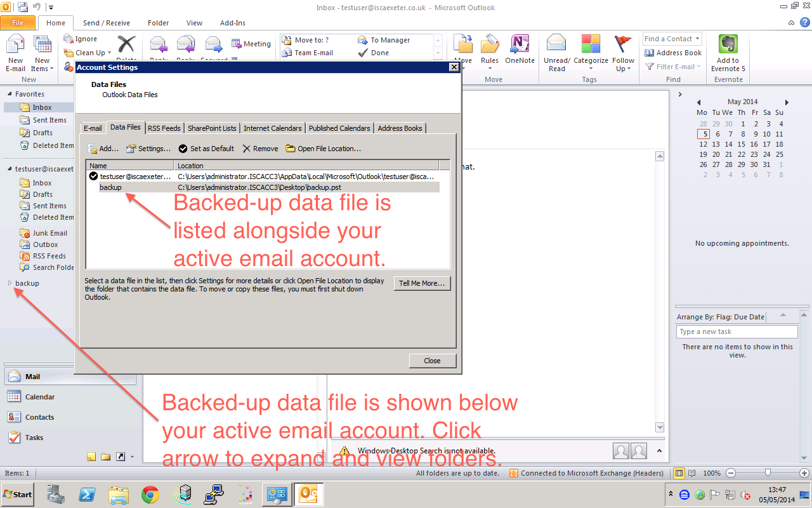Open the Outbox folder
The height and width of the screenshot is (508, 812).
(45, 244)
